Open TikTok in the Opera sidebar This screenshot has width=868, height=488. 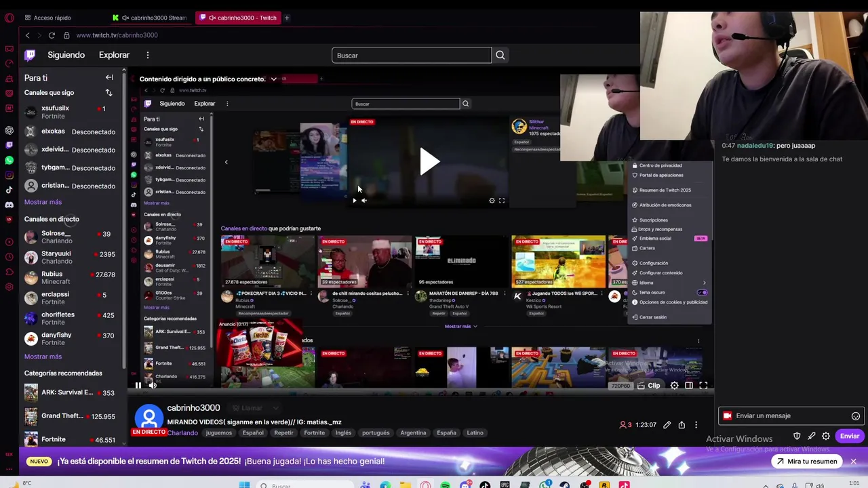tap(9, 190)
